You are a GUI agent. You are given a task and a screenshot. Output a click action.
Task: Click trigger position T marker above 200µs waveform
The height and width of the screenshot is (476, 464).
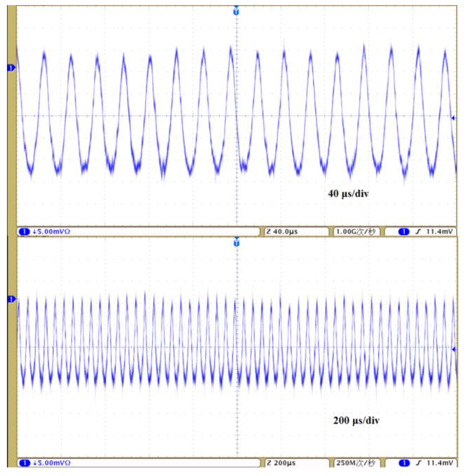coord(236,243)
